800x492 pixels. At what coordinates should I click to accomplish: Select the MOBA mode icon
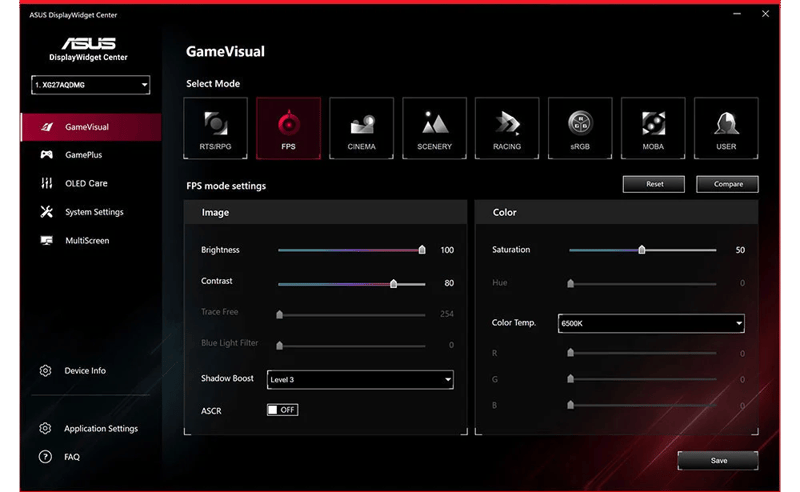coord(653,128)
